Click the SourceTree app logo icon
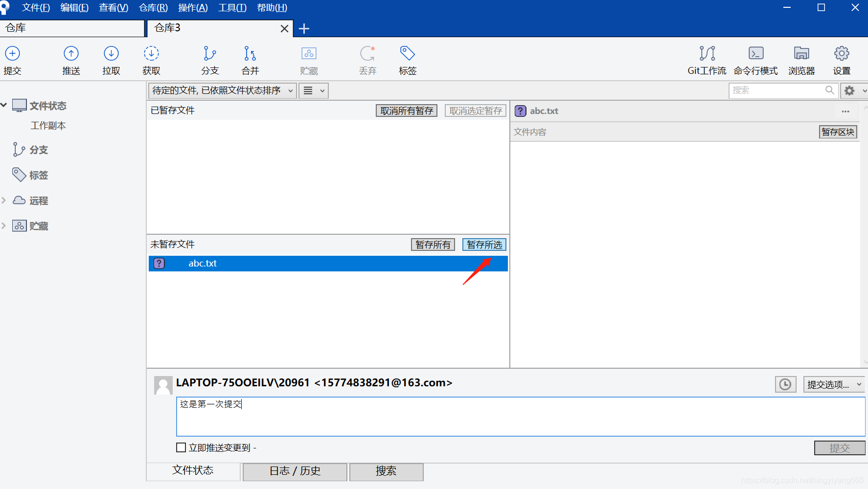The height and width of the screenshot is (489, 868). click(x=4, y=7)
